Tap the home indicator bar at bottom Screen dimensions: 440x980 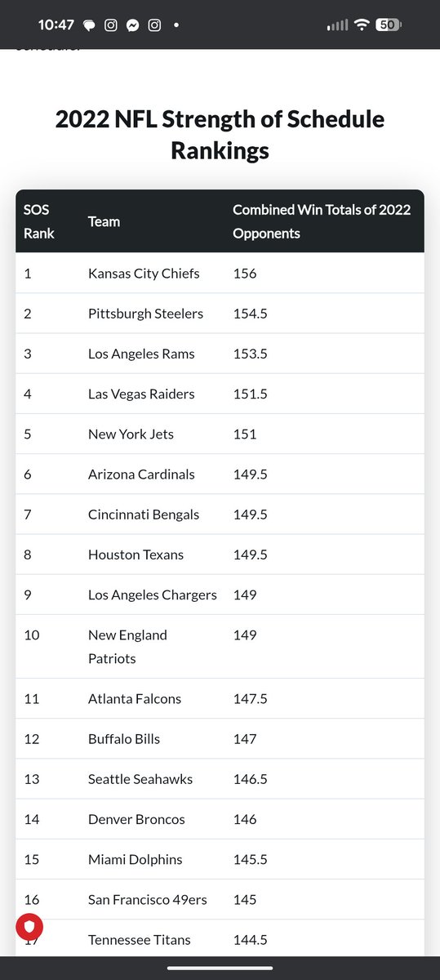(220, 969)
